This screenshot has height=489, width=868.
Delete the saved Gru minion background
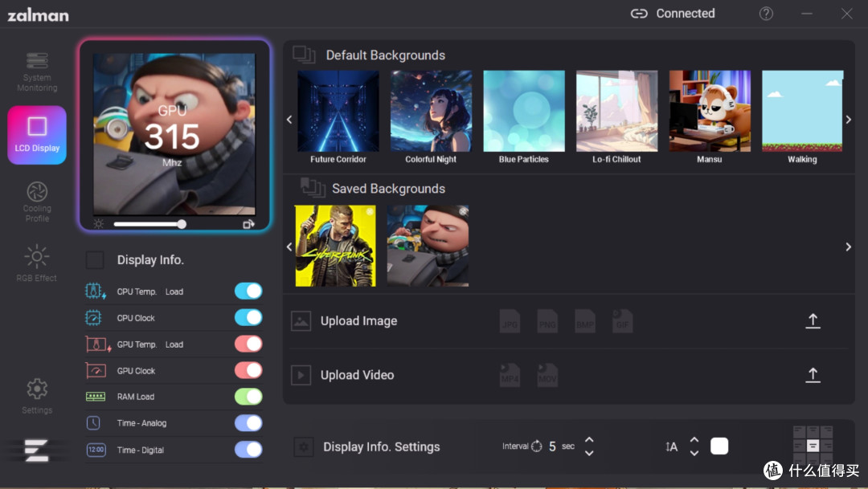point(463,211)
